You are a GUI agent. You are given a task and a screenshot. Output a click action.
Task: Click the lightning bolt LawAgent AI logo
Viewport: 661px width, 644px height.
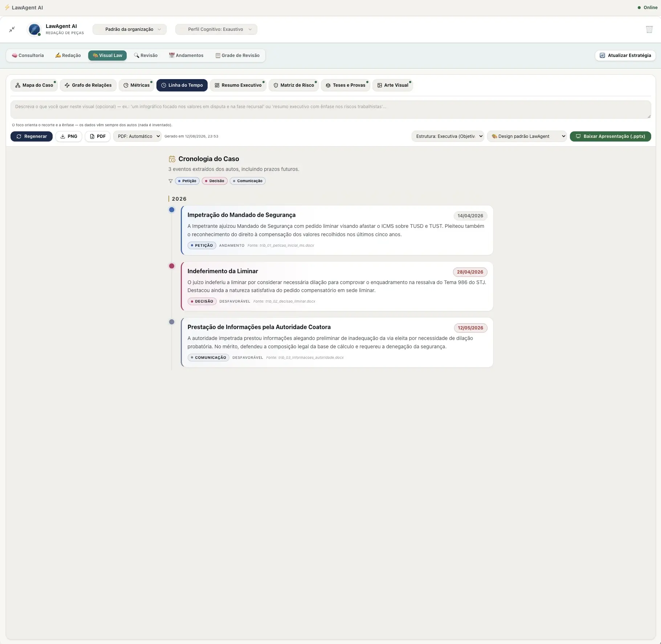pos(7,8)
